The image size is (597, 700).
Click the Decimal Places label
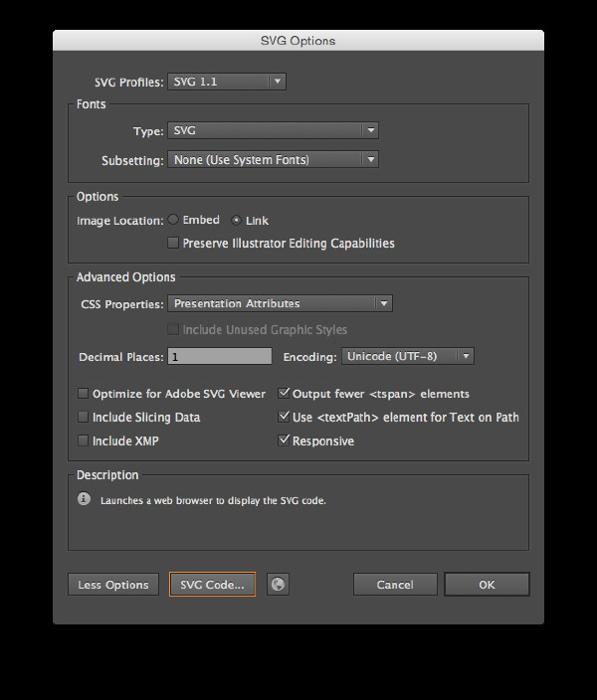click(x=121, y=357)
